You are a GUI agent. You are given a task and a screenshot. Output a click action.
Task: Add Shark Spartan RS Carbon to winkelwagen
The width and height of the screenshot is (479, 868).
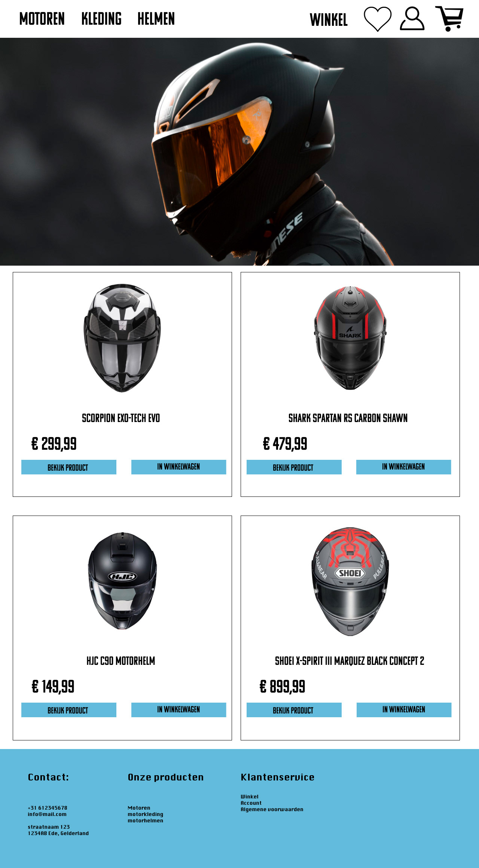coord(403,467)
